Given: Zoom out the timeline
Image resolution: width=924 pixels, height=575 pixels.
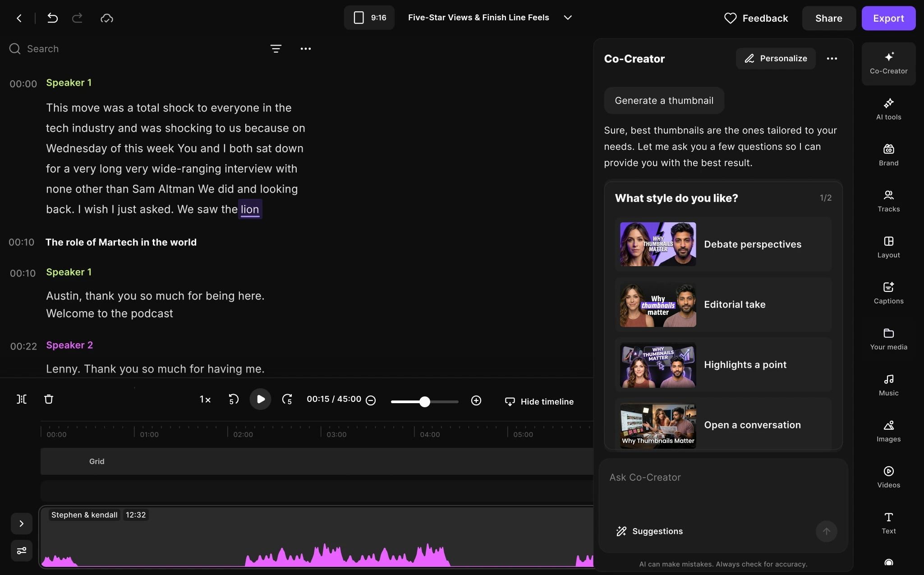Looking at the screenshot, I should [371, 400].
